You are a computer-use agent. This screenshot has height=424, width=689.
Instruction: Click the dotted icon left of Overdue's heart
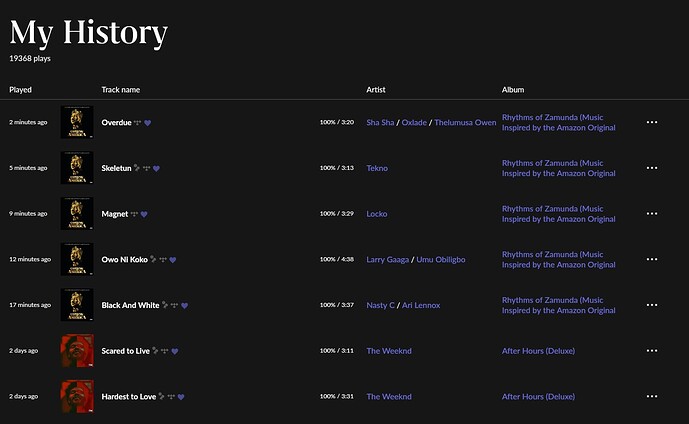138,123
